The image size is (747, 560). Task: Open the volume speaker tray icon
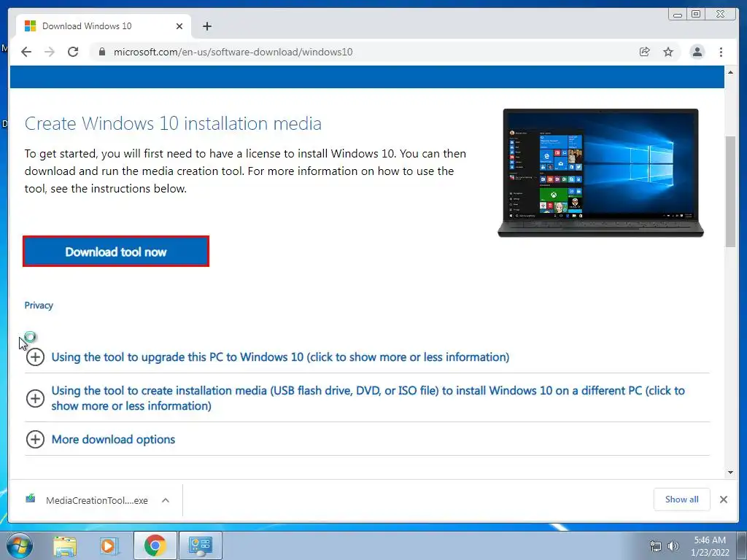[x=673, y=547]
